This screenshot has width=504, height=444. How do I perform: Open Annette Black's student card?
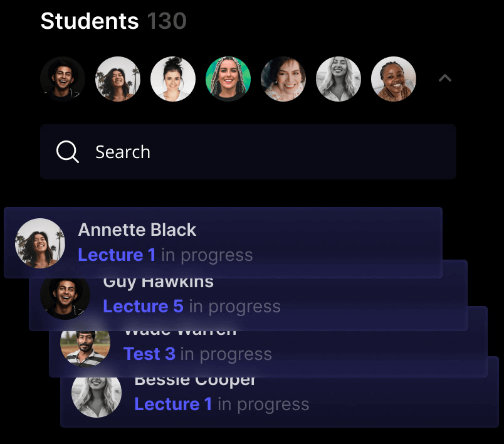click(223, 243)
